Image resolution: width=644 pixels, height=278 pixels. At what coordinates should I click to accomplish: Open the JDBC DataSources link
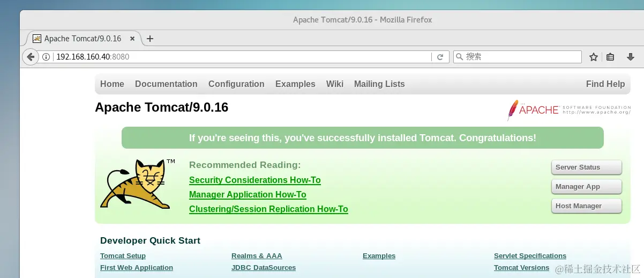click(264, 268)
